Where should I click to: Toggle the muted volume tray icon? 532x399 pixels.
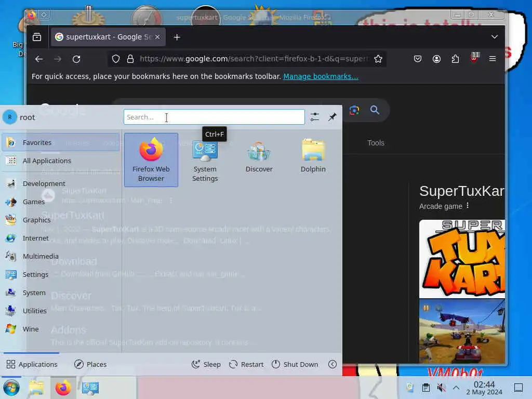(x=441, y=388)
